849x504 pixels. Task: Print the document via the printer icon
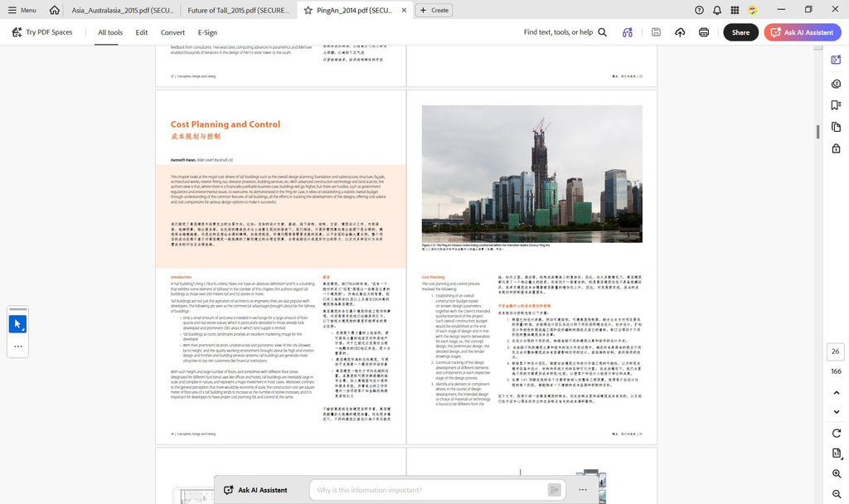703,32
